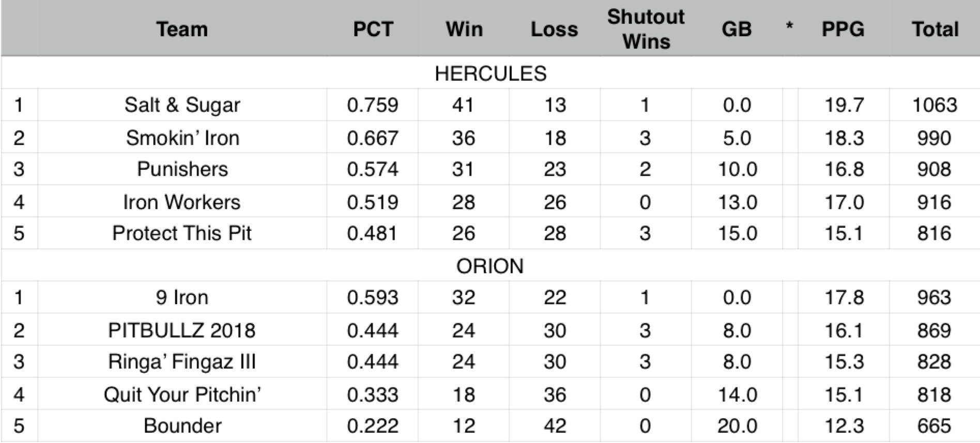
Task: Click the Quit Your Pitchin' cell
Action: 182,394
